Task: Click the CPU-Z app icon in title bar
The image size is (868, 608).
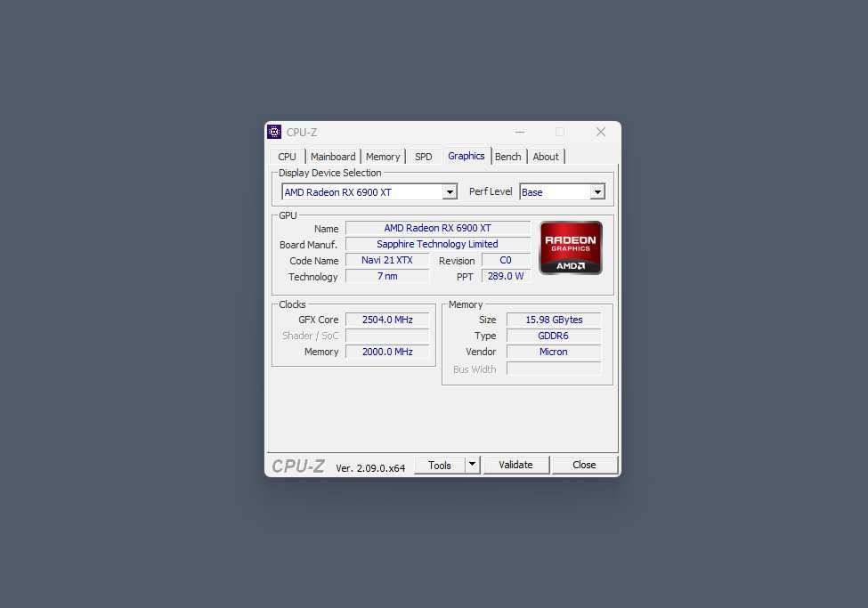Action: pyautogui.click(x=274, y=132)
